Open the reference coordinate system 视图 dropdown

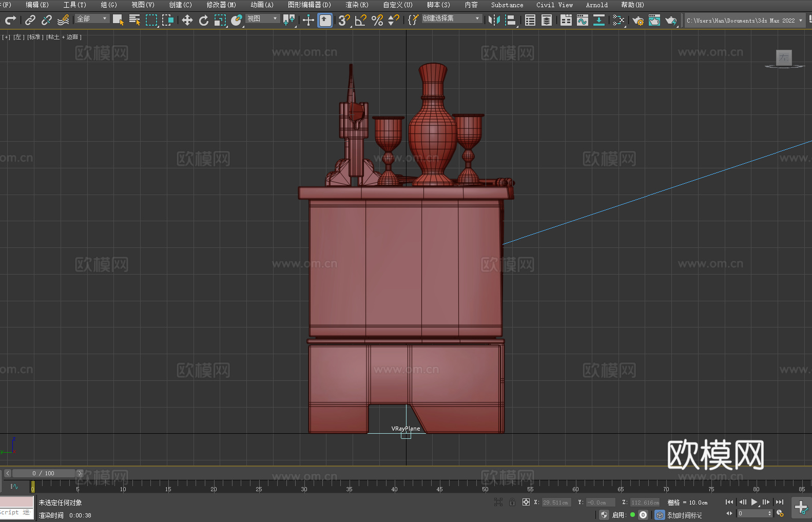tap(262, 18)
